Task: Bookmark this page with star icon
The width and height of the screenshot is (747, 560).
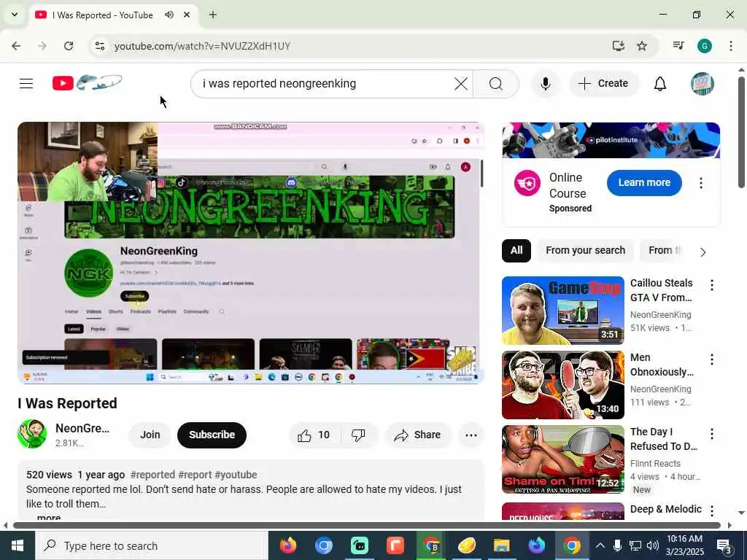Action: click(642, 46)
